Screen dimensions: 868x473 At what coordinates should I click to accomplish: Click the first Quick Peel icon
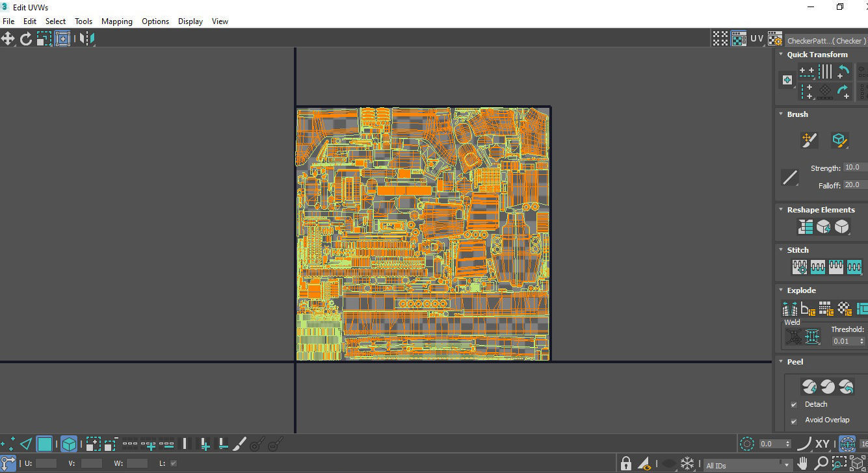[809, 387]
